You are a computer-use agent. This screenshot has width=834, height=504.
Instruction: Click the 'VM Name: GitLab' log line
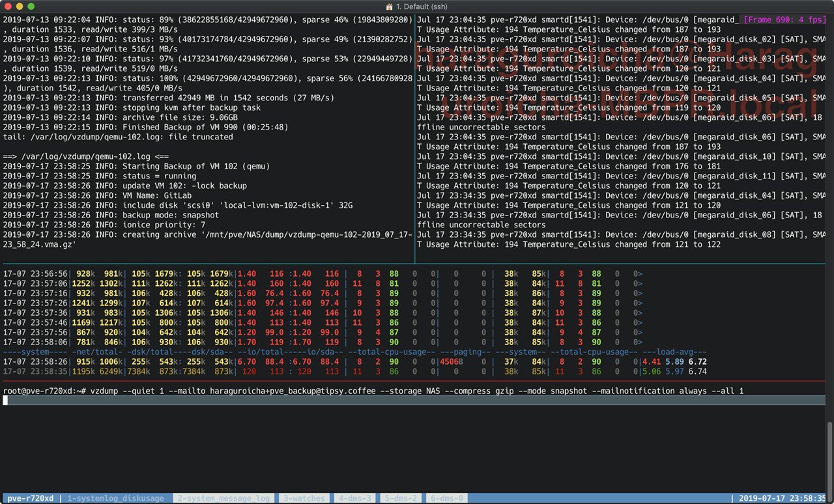click(96, 195)
